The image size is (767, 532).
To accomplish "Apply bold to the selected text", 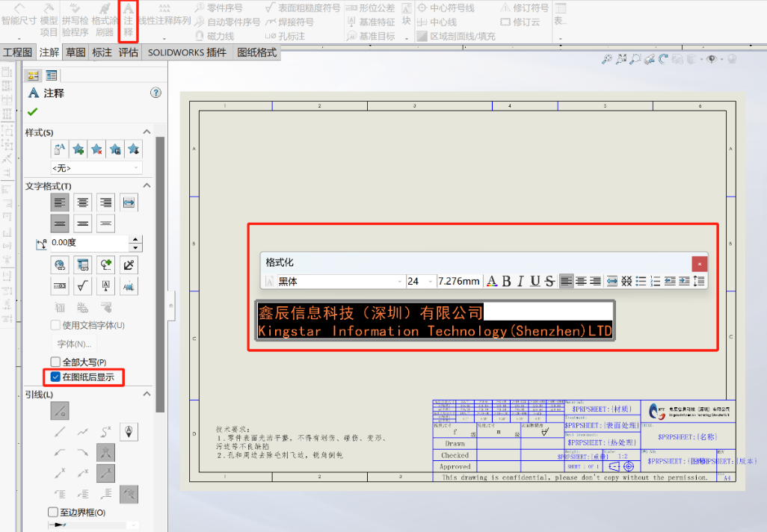I will click(x=506, y=281).
